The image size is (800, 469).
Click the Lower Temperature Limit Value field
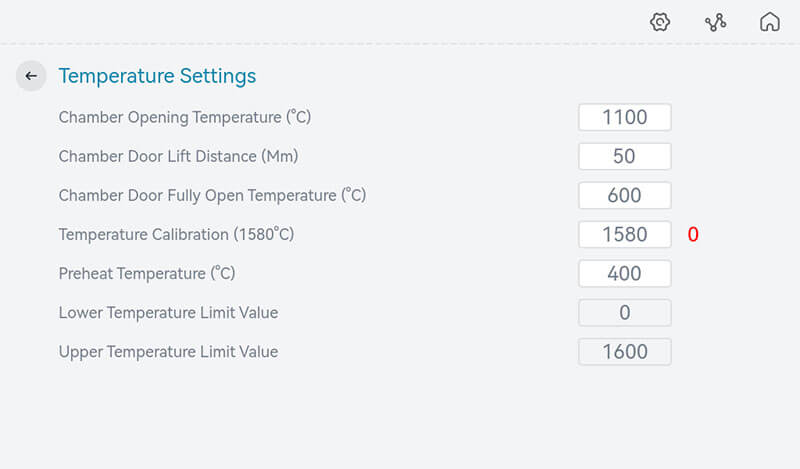click(624, 312)
